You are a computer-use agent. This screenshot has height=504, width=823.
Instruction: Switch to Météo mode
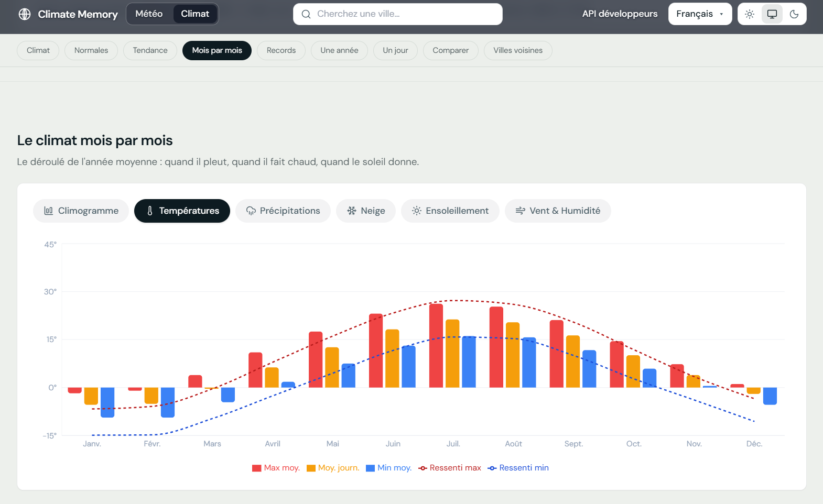pyautogui.click(x=149, y=14)
